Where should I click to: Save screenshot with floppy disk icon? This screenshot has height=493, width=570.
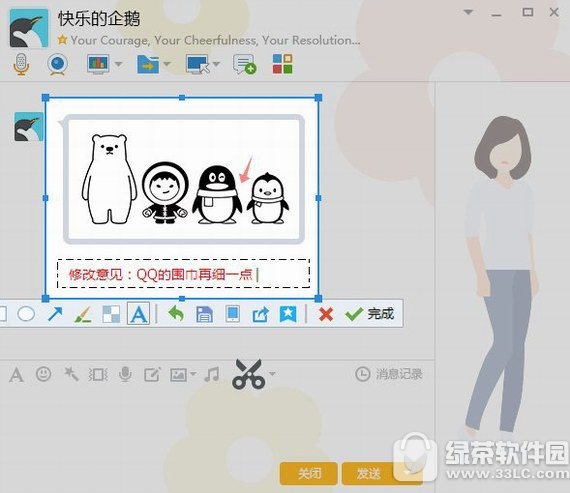tap(204, 314)
